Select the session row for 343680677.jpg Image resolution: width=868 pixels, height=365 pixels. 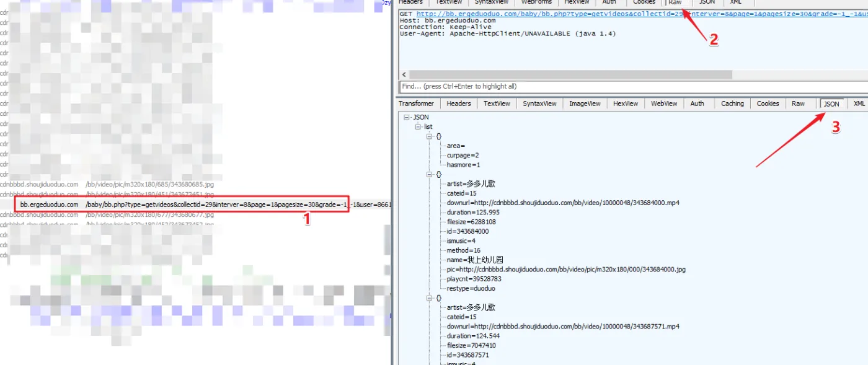pos(195,214)
